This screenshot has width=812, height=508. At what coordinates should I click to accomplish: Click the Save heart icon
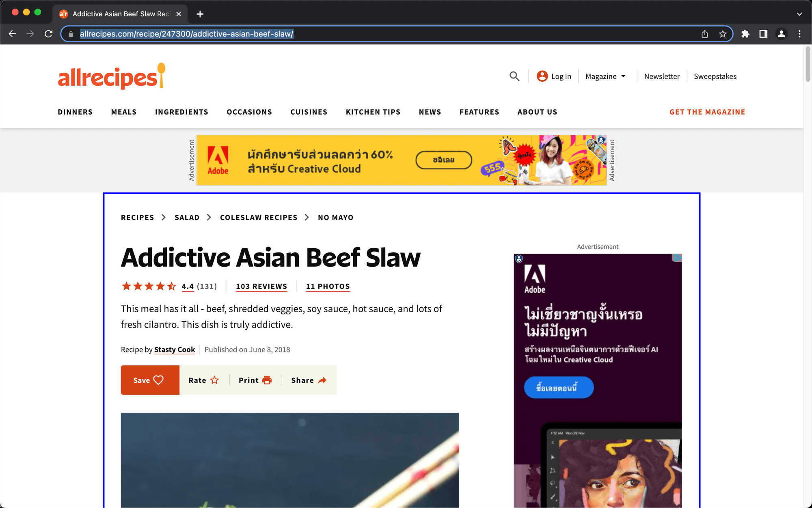click(158, 380)
